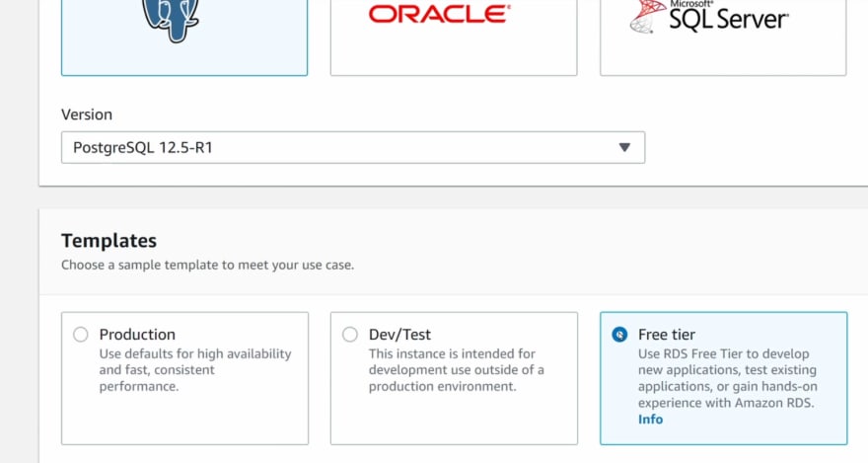
Task: Click the Templates section heading
Action: tap(109, 240)
